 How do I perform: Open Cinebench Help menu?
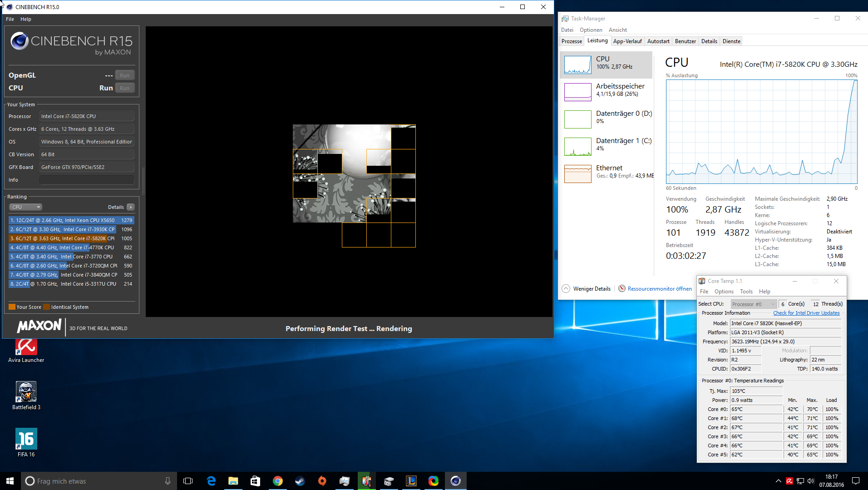tap(26, 19)
